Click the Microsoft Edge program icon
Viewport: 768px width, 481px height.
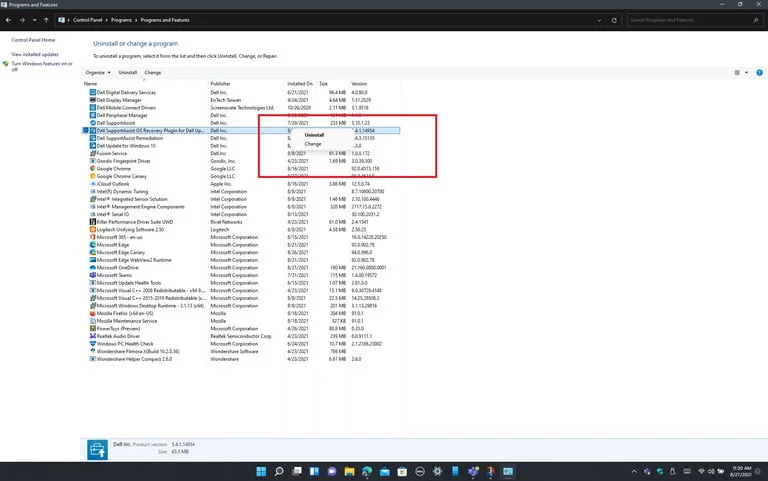click(93, 244)
